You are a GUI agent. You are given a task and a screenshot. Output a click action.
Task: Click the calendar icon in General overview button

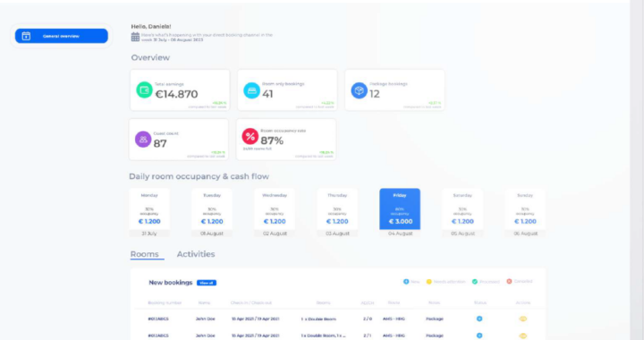coord(26,36)
